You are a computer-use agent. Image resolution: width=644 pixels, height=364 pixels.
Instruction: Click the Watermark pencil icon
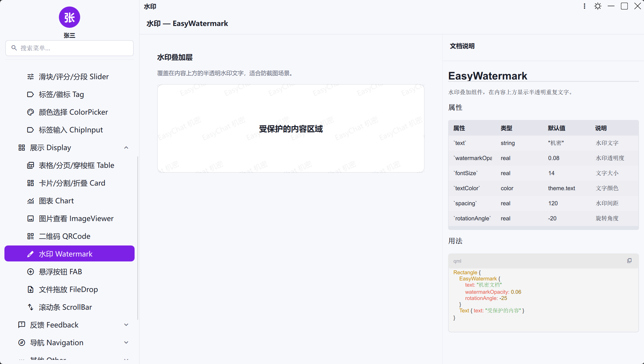coord(30,254)
